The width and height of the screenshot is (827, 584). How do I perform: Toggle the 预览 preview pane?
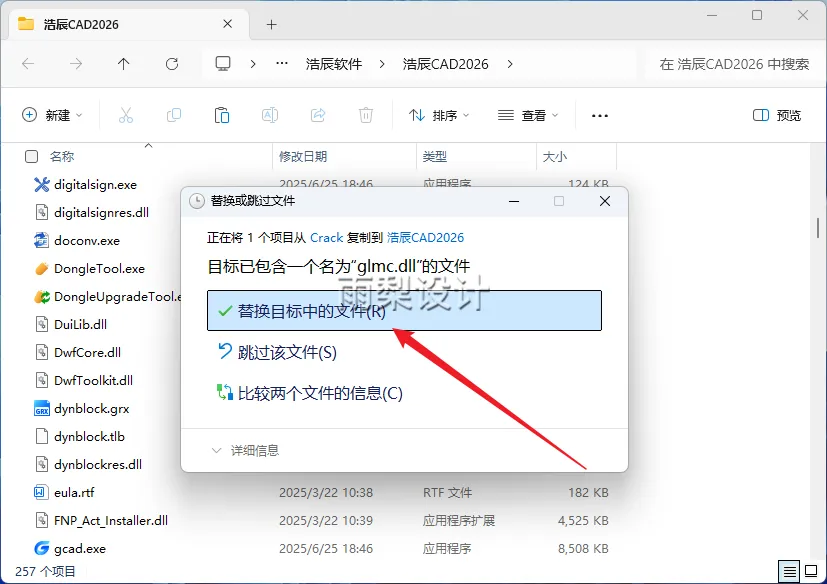pos(776,115)
